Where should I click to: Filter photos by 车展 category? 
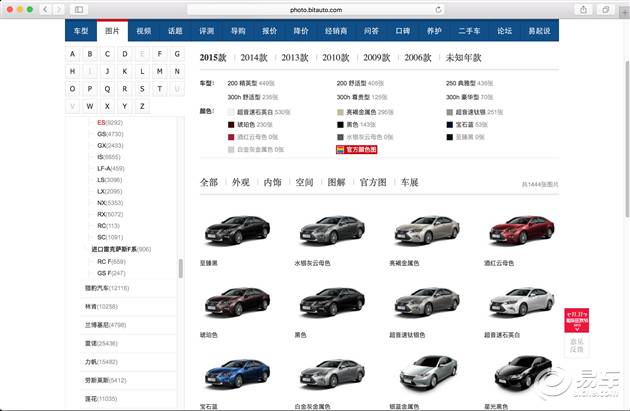409,182
